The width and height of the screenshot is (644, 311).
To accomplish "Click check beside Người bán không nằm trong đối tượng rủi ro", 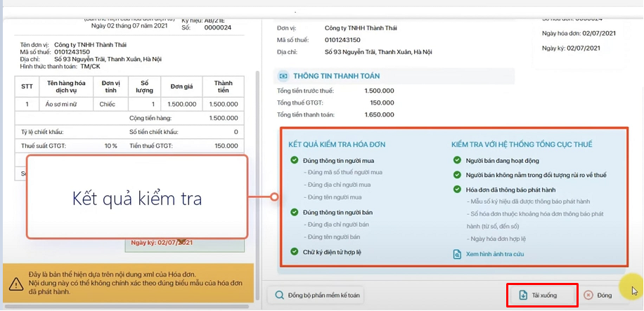I will coord(457,175).
